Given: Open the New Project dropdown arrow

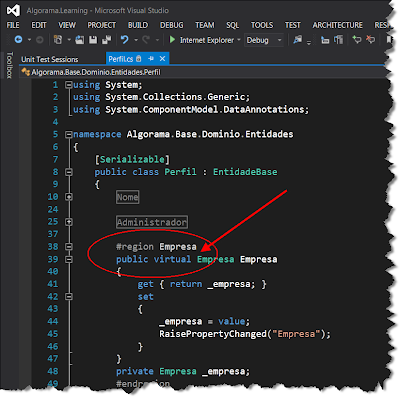Looking at the screenshot, I should coord(69,40).
